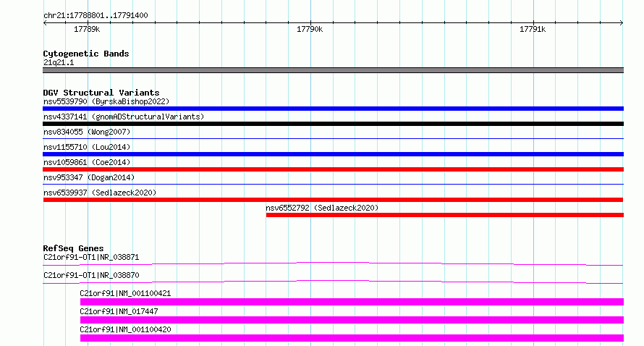This screenshot has height=346, width=644.
Task: Open variant nsv1059861 (Coe2014) label
Action: 87,162
